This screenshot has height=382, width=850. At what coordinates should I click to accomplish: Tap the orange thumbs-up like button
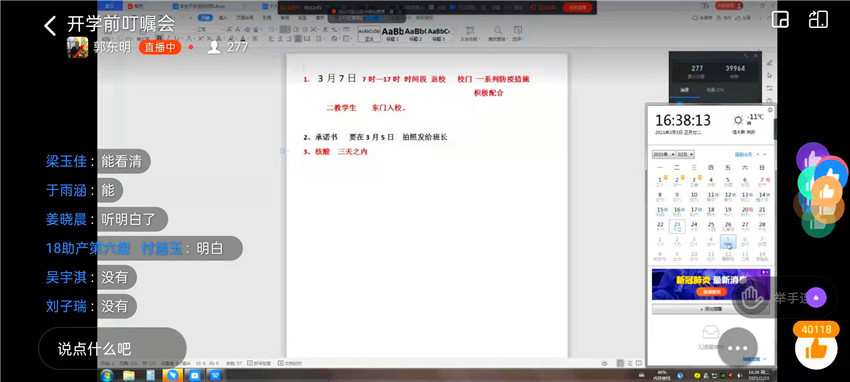[x=816, y=349]
